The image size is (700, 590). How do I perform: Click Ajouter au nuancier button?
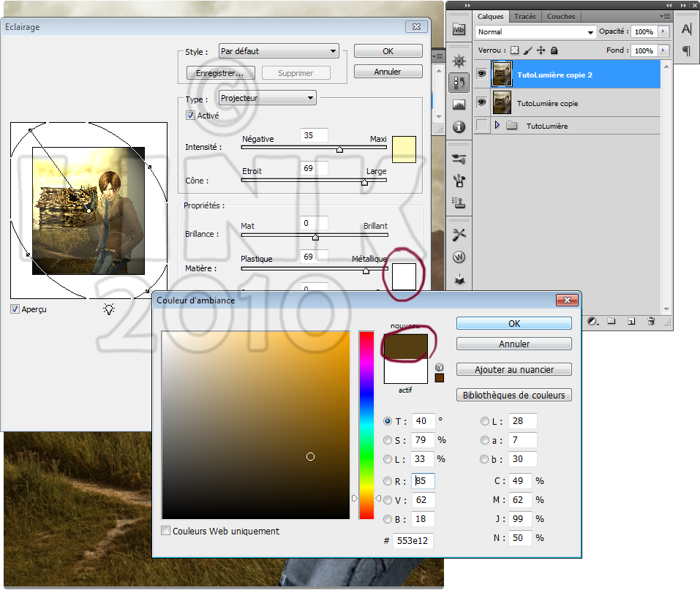[x=513, y=370]
